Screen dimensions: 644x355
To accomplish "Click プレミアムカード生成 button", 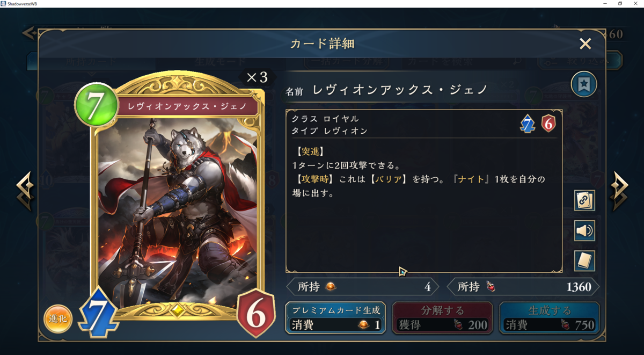I will click(x=335, y=317).
